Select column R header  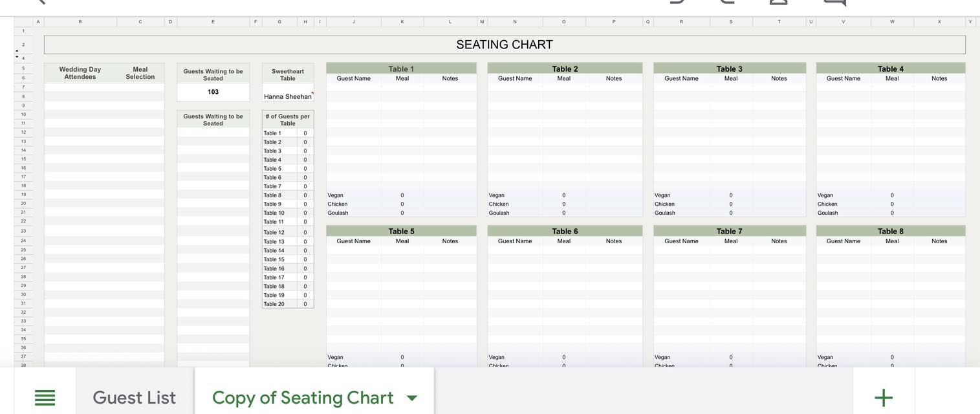(681, 22)
